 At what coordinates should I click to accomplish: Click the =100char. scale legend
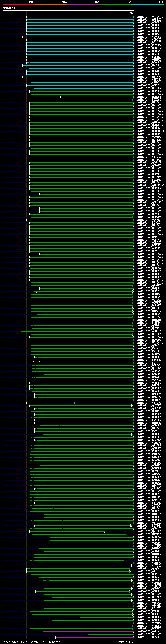point(123,642)
